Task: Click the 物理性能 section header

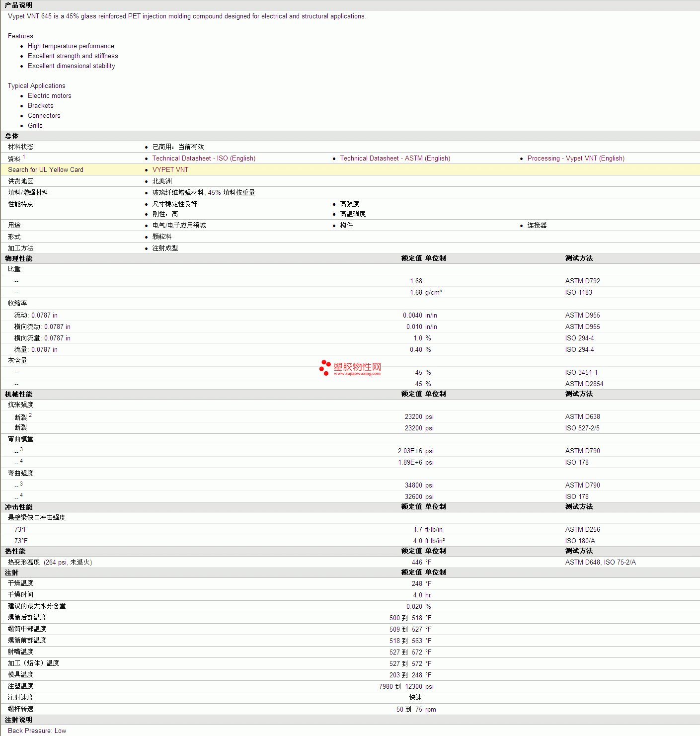Action: click(x=18, y=259)
